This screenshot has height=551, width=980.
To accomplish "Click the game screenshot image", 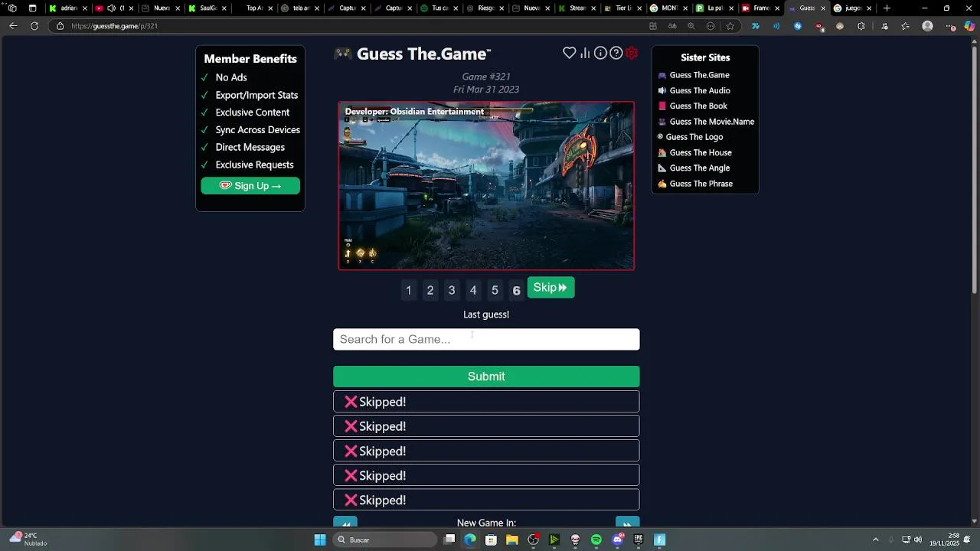I will pyautogui.click(x=486, y=186).
